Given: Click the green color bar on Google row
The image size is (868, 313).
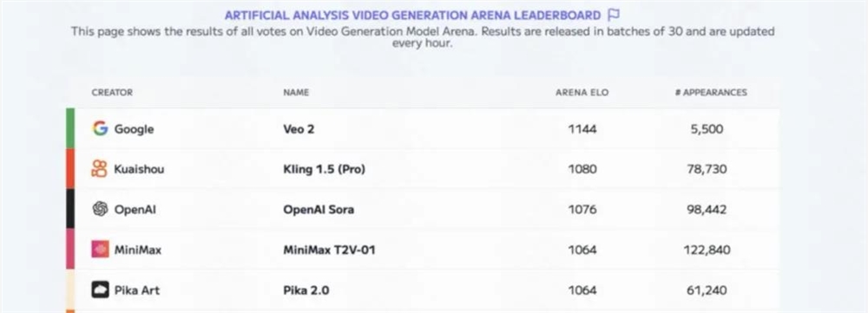Looking at the screenshot, I should [70, 128].
